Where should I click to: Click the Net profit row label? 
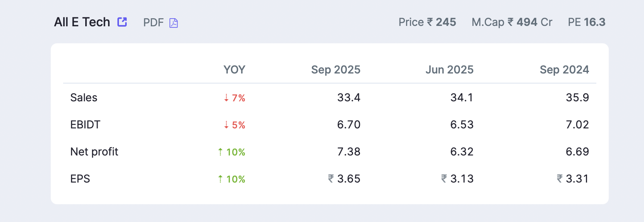[x=94, y=152]
